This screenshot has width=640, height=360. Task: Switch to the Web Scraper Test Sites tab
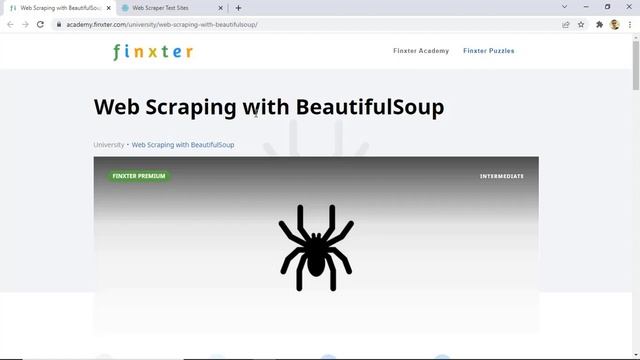click(171, 8)
